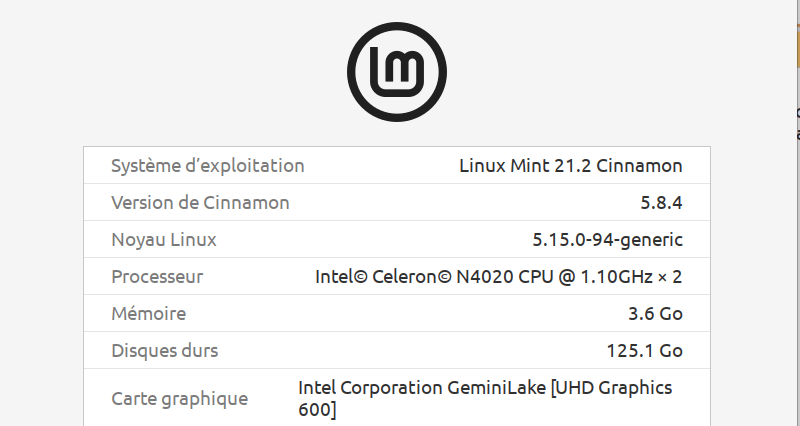Click the word "Cinnamon" in the operating system value

[x=639, y=166]
